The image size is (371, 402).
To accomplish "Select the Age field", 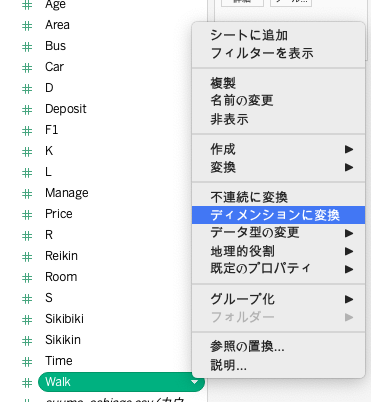I will (55, 5).
